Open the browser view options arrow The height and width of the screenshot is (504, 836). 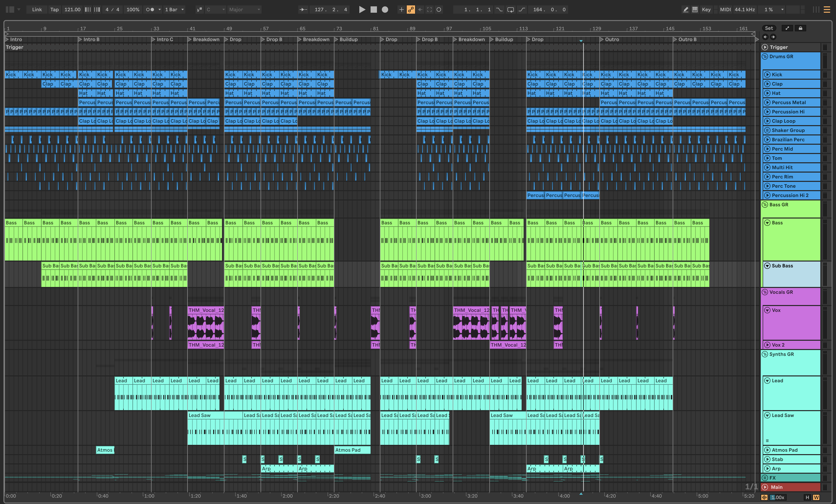[19, 10]
